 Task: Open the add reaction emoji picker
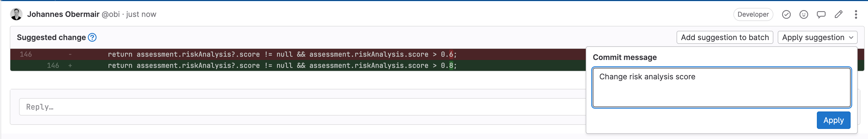tap(804, 14)
